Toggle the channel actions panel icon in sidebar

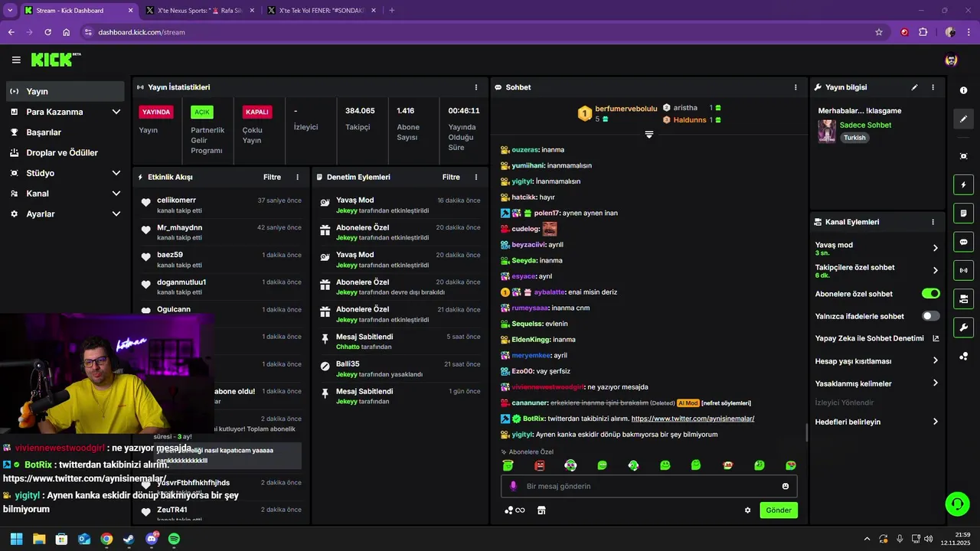tap(963, 298)
